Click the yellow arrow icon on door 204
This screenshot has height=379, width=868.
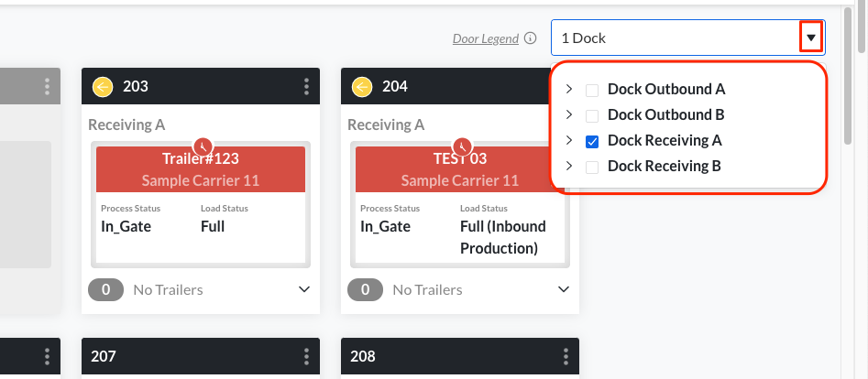tap(362, 87)
